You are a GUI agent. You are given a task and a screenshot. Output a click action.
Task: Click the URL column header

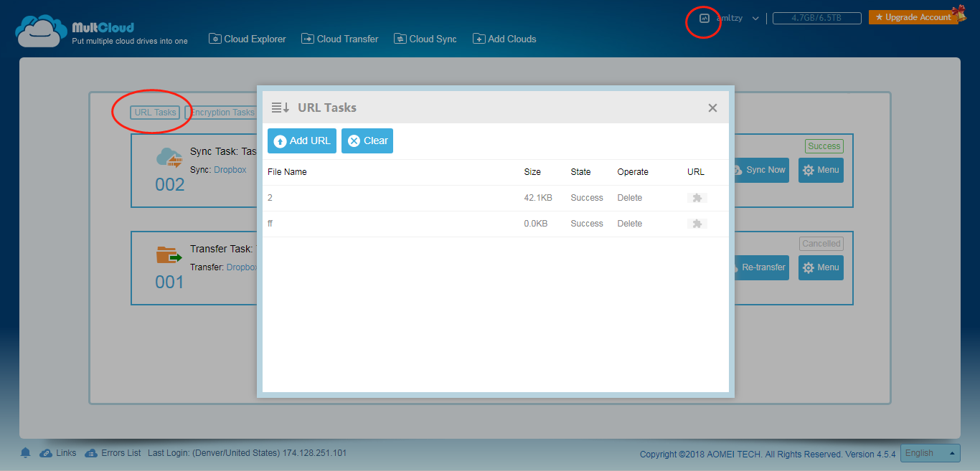(x=696, y=172)
